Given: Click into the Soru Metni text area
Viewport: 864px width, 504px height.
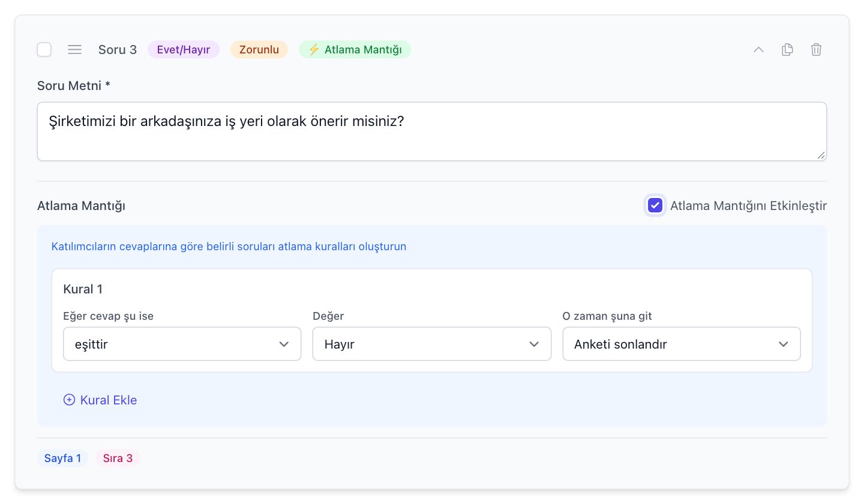Looking at the screenshot, I should point(432,131).
